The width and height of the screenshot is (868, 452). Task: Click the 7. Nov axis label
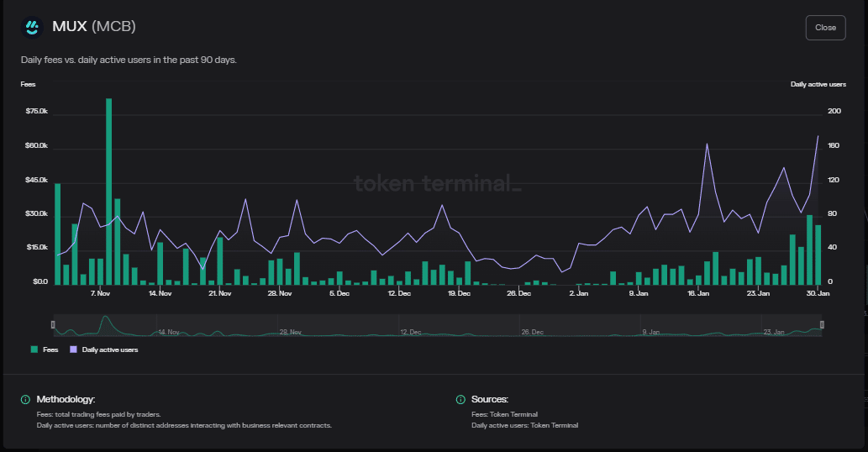point(100,293)
